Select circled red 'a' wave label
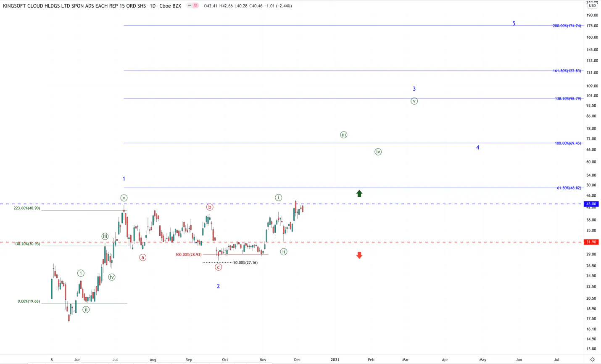 coord(143,257)
